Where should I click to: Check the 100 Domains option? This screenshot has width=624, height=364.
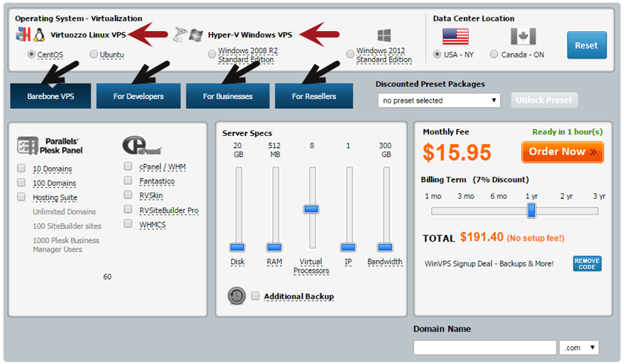pyautogui.click(x=21, y=183)
